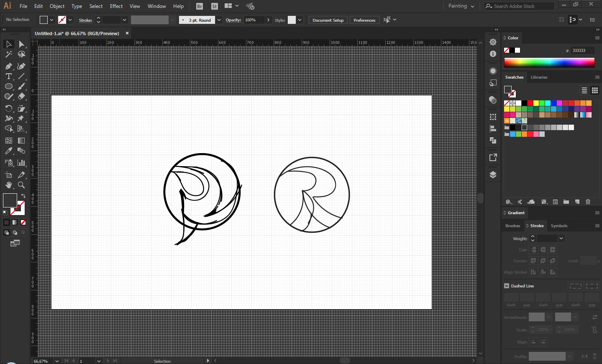Viewport: 602px width, 364px height.
Task: Select the Direct Selection tool
Action: [21, 44]
